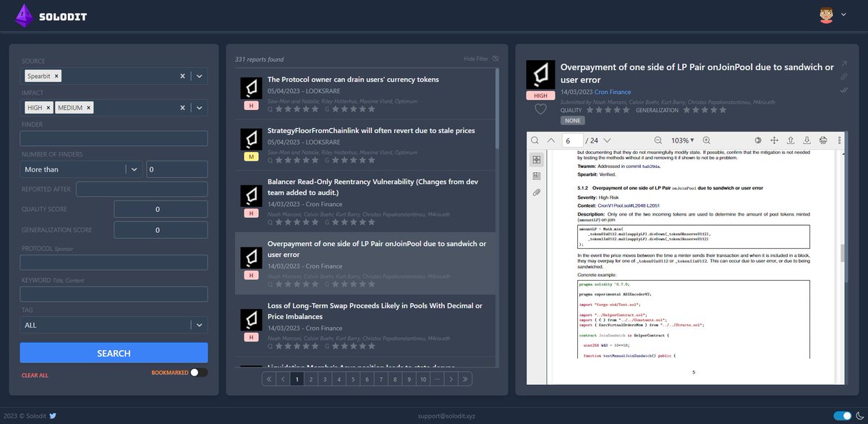Open the Tag ALL dropdown
The image size is (868, 424).
click(114, 325)
